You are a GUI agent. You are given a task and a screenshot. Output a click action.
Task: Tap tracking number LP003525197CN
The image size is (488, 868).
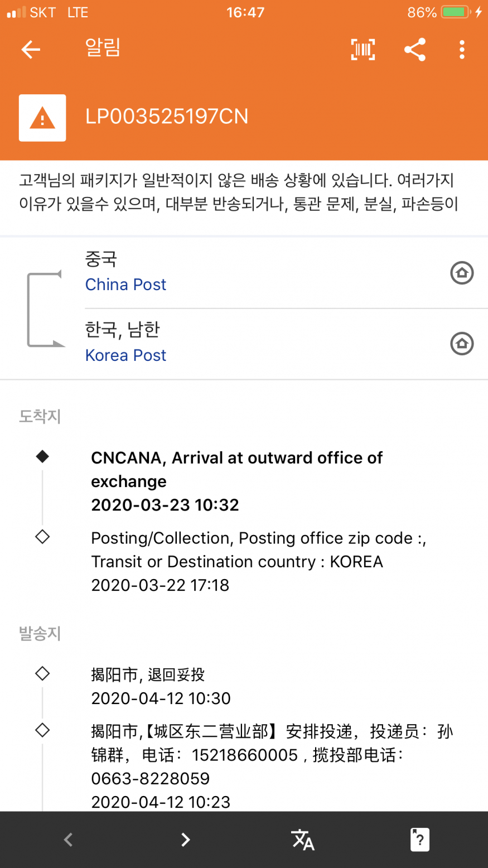[x=167, y=117]
